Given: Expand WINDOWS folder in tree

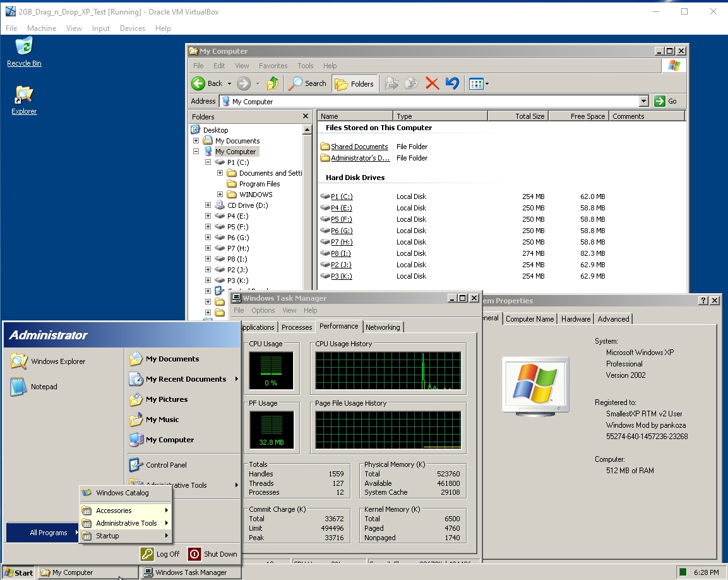Looking at the screenshot, I should pyautogui.click(x=220, y=194).
